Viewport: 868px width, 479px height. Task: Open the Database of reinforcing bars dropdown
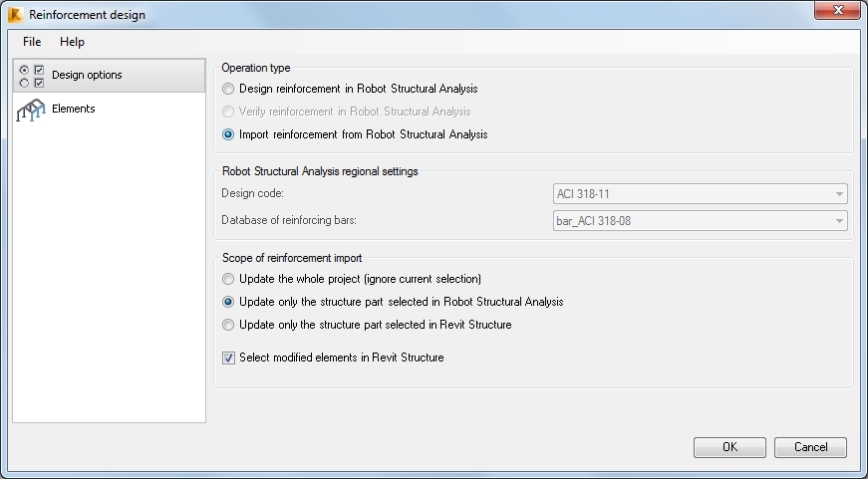click(700, 221)
